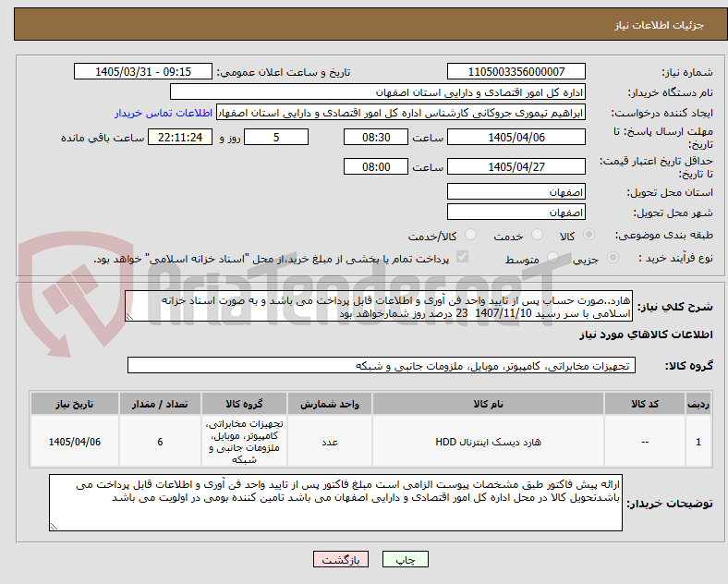This screenshot has height=584, width=728.
Task: Click the response deadline date 1405/04/06 field
Action: click(516, 137)
